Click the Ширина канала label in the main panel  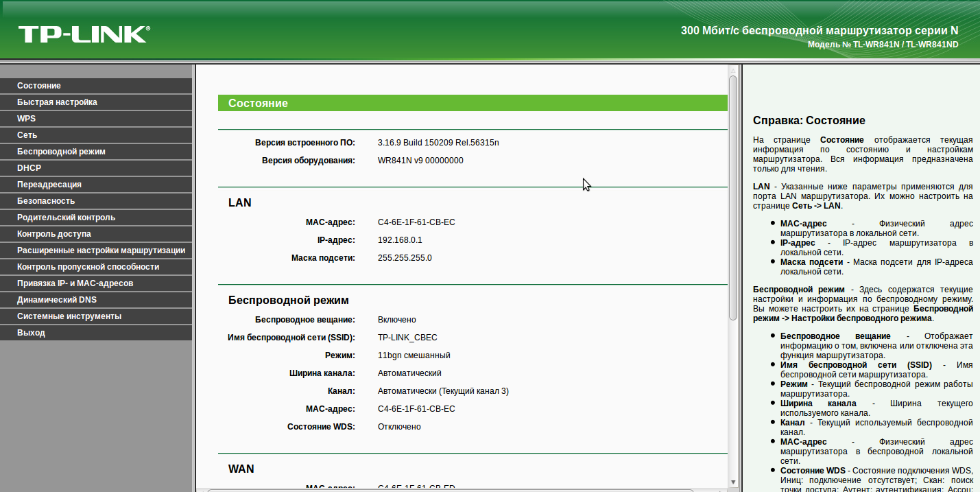click(322, 373)
